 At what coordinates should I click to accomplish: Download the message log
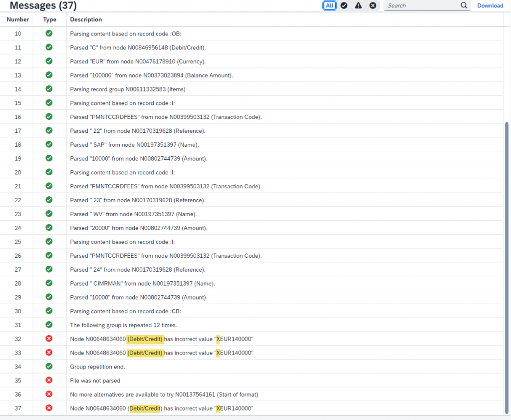click(x=490, y=5)
